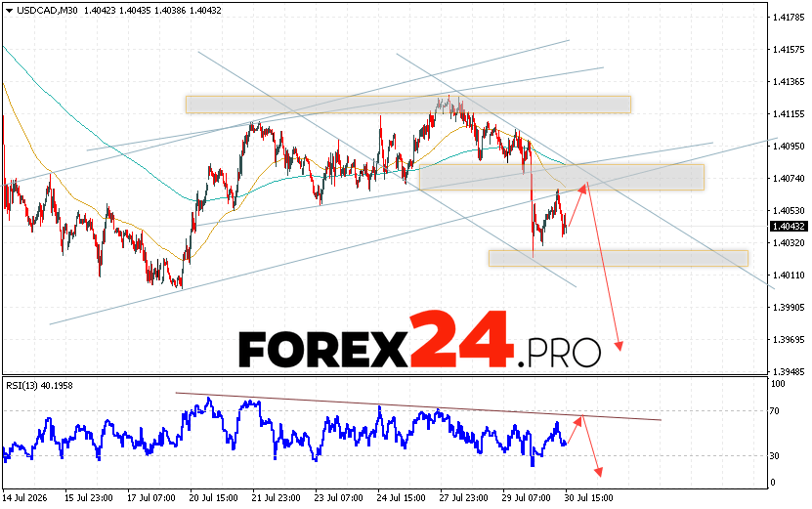Screen dimensions: 812x509
Task: Click the 14 Jul 2026 date label
Action: (24, 498)
